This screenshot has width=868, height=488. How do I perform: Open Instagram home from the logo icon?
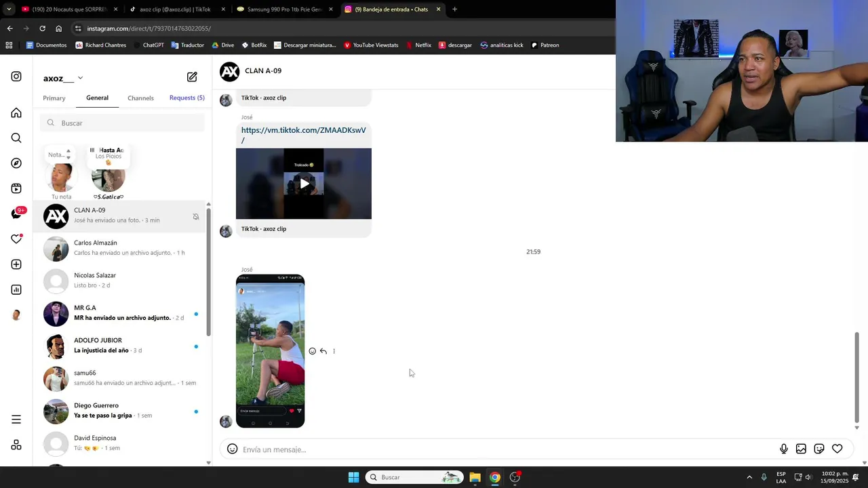[16, 77]
